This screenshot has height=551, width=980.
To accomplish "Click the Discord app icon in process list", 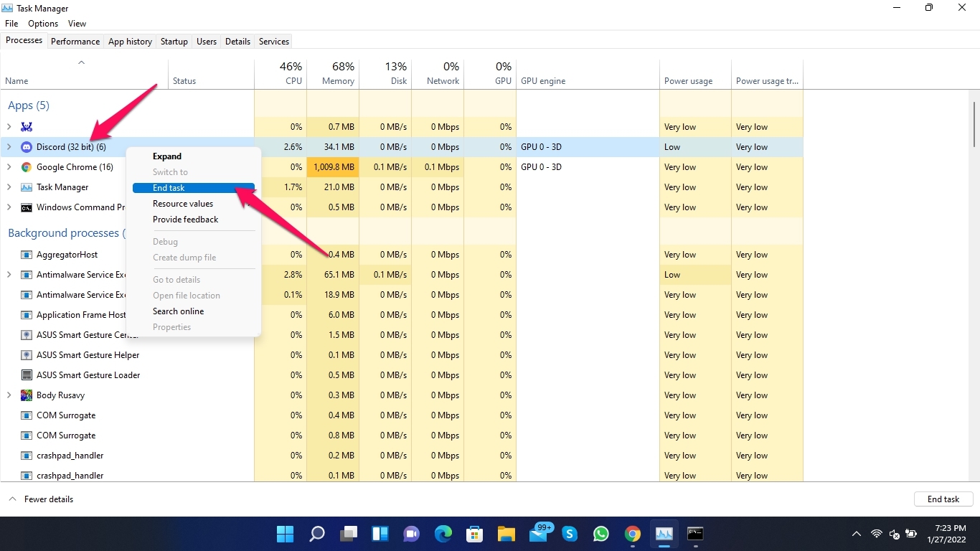I will point(27,147).
